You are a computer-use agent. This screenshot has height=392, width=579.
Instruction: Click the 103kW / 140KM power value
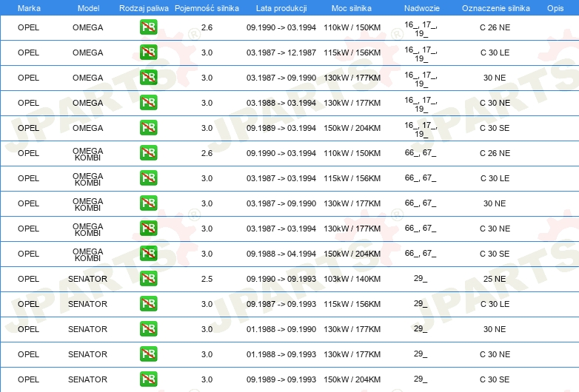352,279
